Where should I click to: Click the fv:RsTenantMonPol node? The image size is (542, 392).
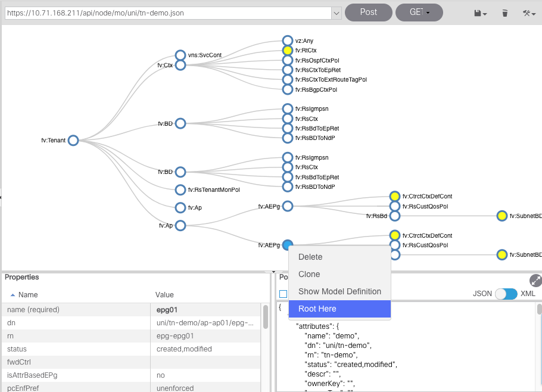pos(180,189)
